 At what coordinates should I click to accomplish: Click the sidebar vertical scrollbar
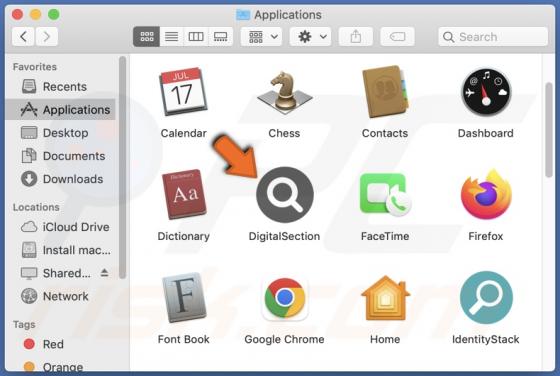[x=122, y=167]
